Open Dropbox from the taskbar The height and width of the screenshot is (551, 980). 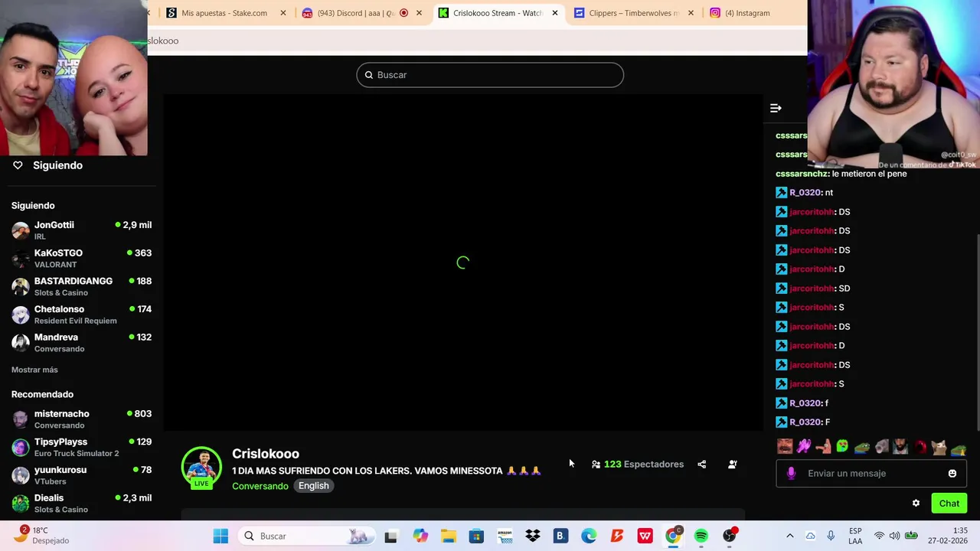pos(533,536)
